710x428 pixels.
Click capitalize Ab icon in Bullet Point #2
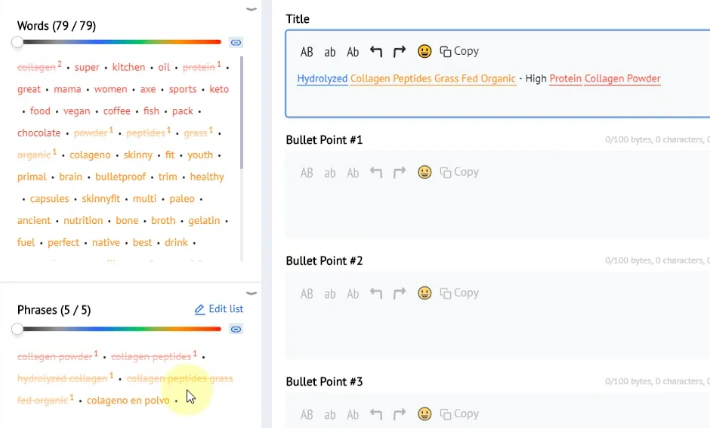click(x=353, y=293)
